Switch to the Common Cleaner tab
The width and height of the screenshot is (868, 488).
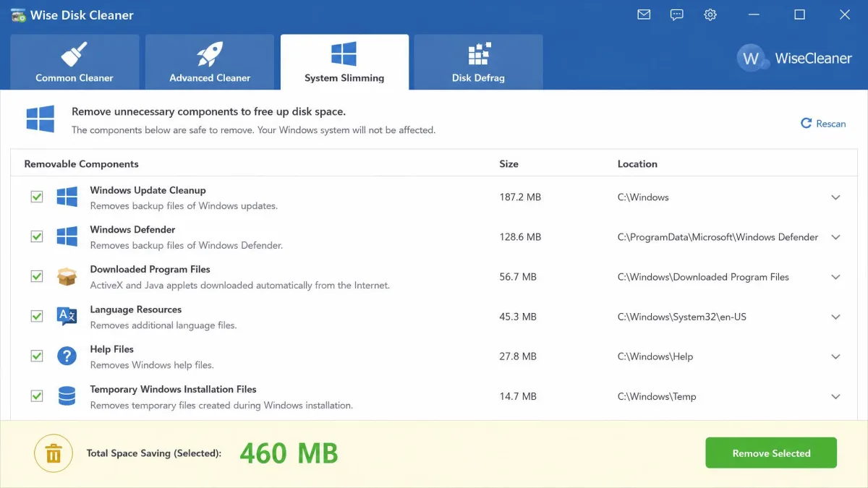(x=75, y=62)
